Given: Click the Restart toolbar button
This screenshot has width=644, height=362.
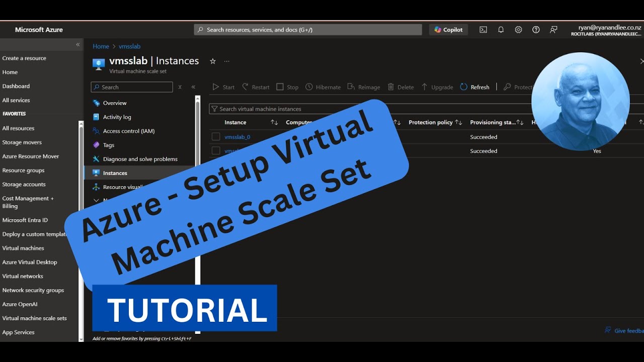Looking at the screenshot, I should coord(256,87).
